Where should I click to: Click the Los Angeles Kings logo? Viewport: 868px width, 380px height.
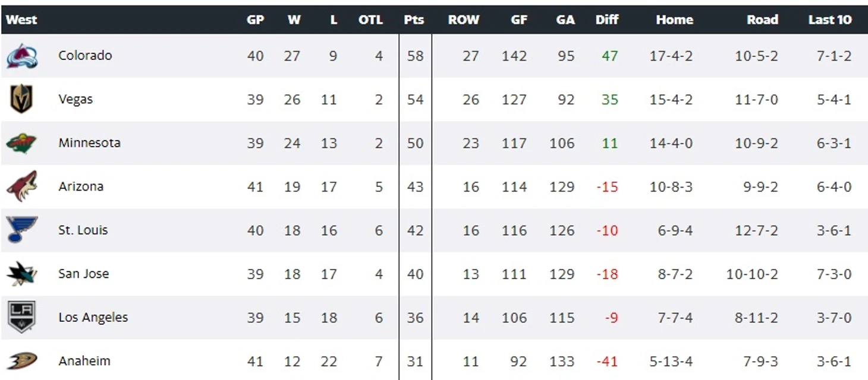(x=21, y=317)
